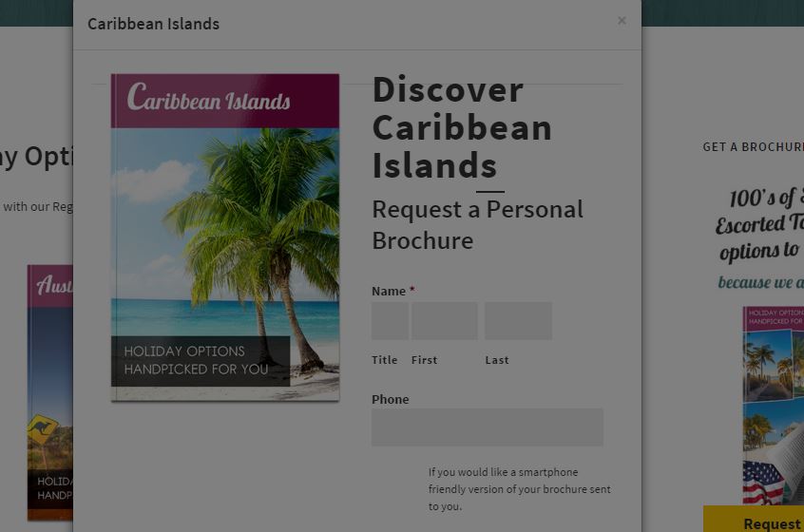This screenshot has height=532, width=804.
Task: Click the American flag image on right brochure
Action: click(763, 482)
